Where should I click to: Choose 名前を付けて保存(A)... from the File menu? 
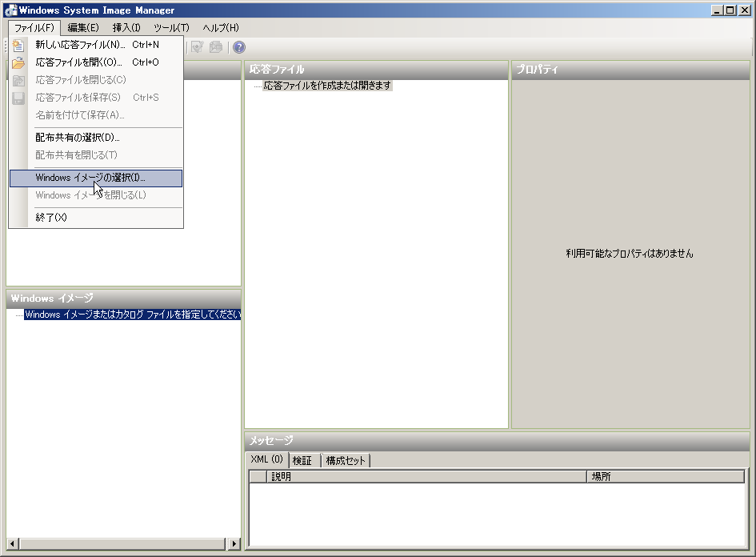click(96, 115)
